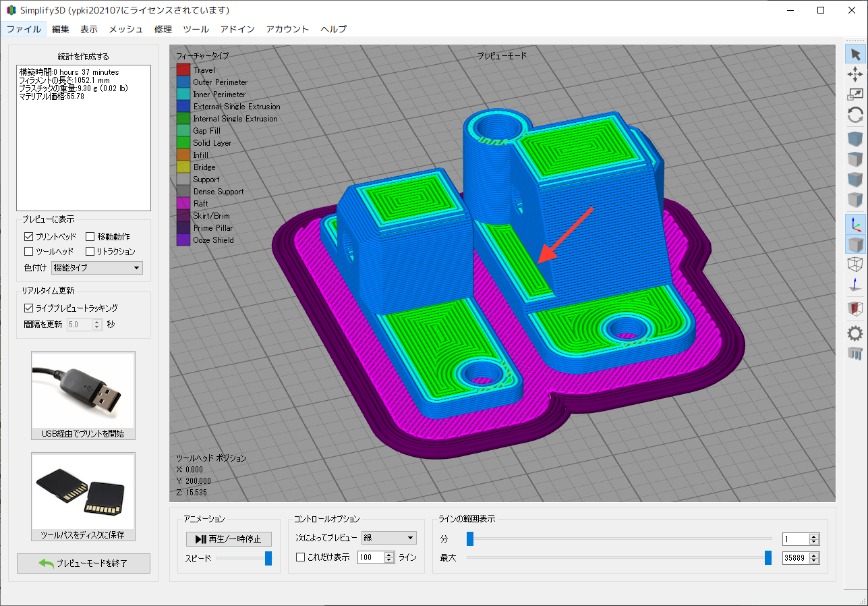Click プレビューモードを終了 button
Image resolution: width=868 pixels, height=606 pixels.
[84, 563]
